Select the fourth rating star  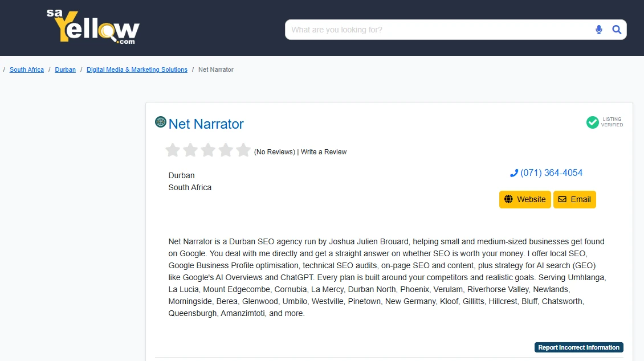pos(226,150)
